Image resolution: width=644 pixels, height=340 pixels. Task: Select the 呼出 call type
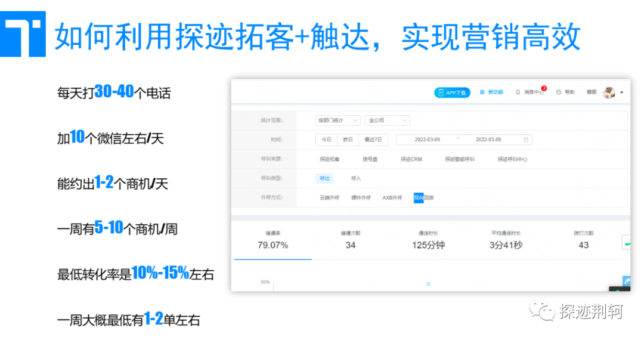(x=324, y=178)
